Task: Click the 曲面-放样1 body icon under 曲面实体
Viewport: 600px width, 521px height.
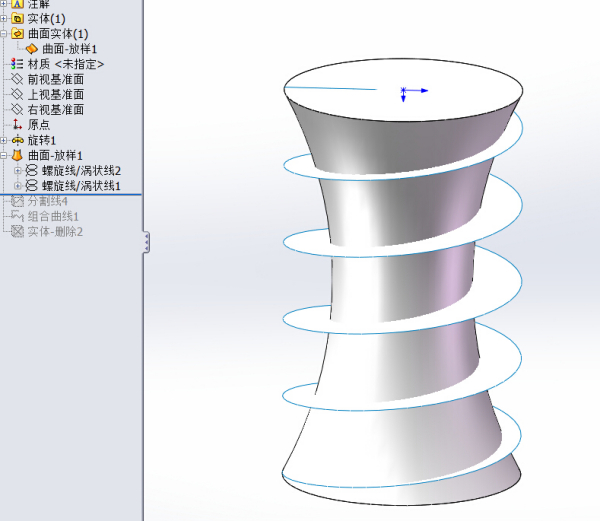Action: click(x=31, y=49)
